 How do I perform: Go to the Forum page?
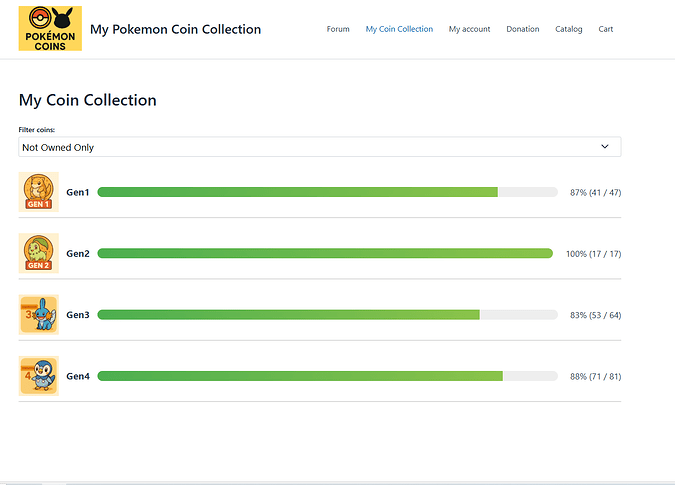click(x=338, y=29)
